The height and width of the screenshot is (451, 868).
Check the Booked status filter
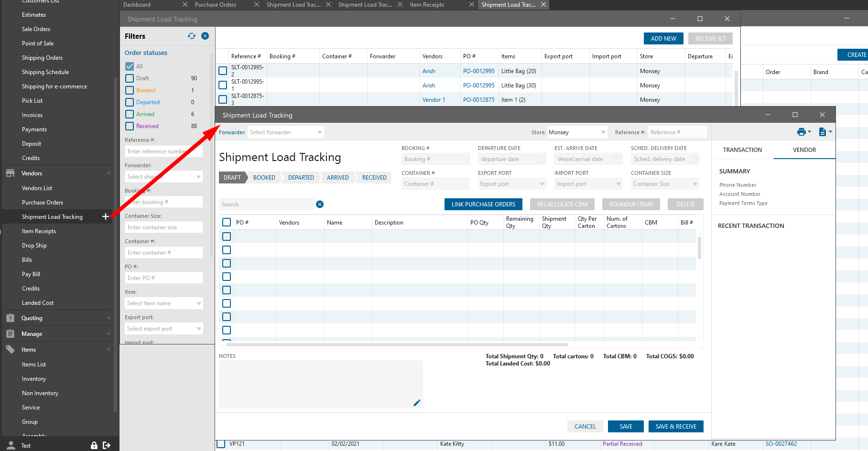click(130, 90)
